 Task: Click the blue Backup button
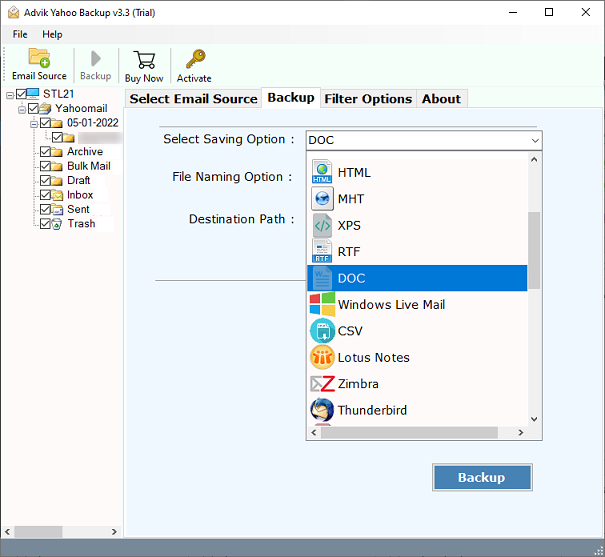pos(482,478)
